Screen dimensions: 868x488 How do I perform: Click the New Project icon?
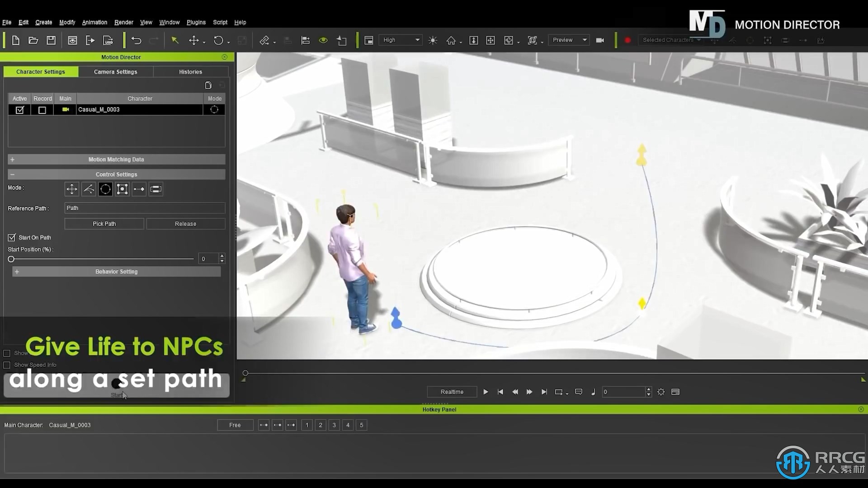click(15, 40)
